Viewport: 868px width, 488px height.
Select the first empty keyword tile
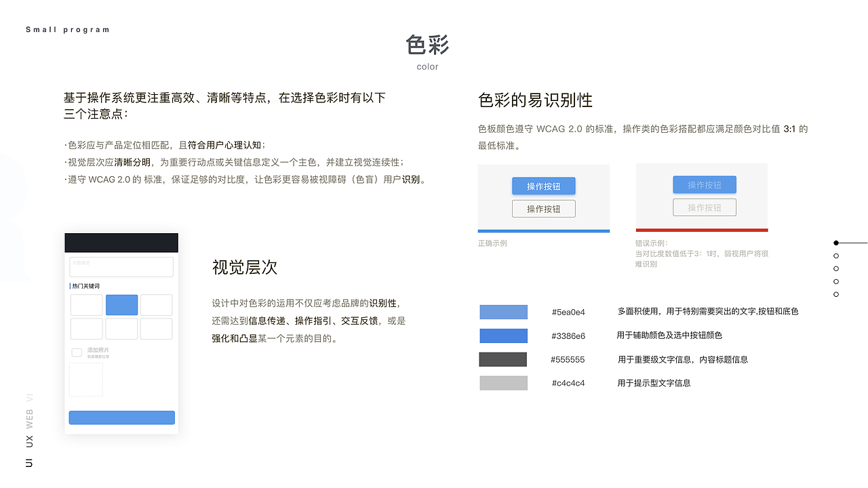[x=86, y=305]
